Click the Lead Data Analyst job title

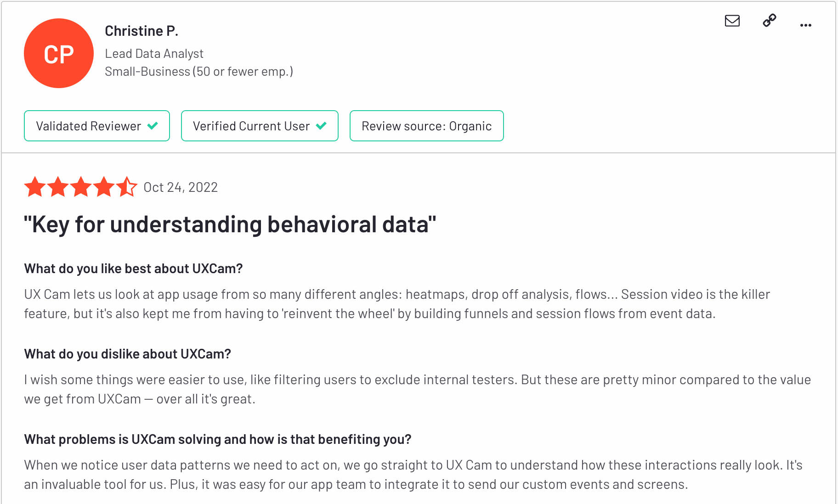pos(154,54)
